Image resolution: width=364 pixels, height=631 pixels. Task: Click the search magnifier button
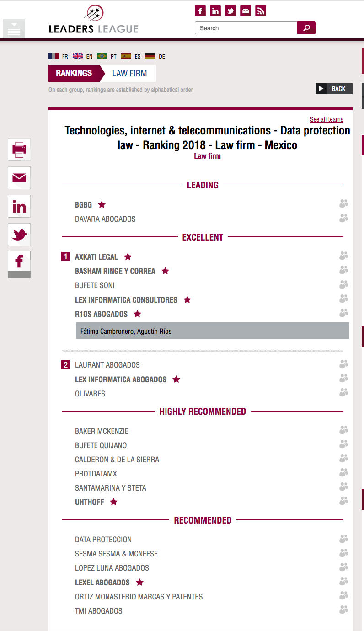tap(306, 28)
